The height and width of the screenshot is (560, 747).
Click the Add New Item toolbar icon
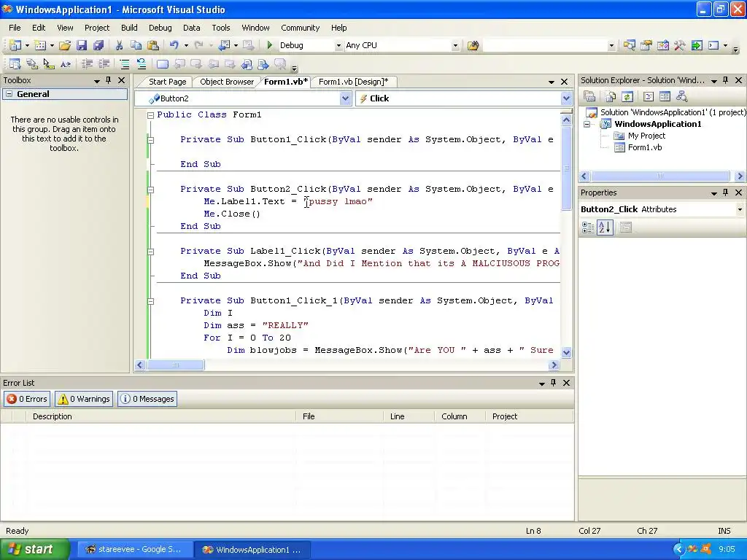[x=41, y=45]
